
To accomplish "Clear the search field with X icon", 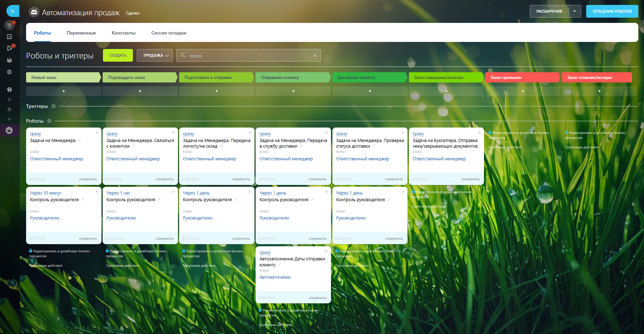I will (x=315, y=55).
